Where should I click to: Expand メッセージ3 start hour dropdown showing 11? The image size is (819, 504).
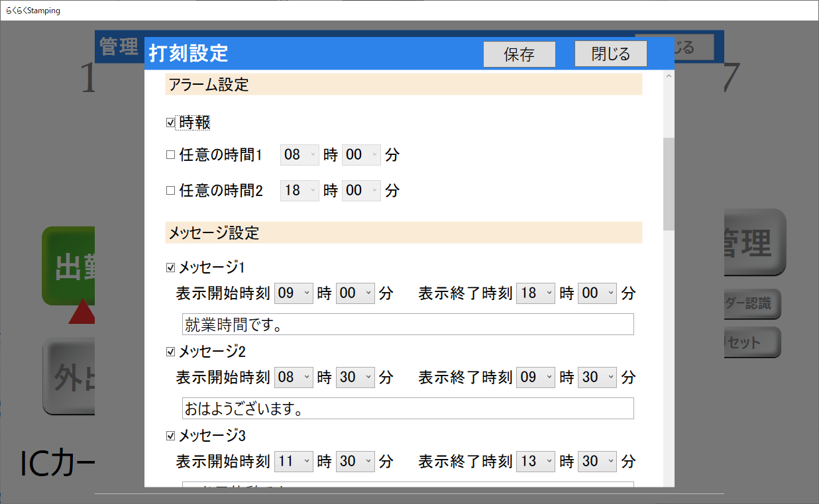294,461
